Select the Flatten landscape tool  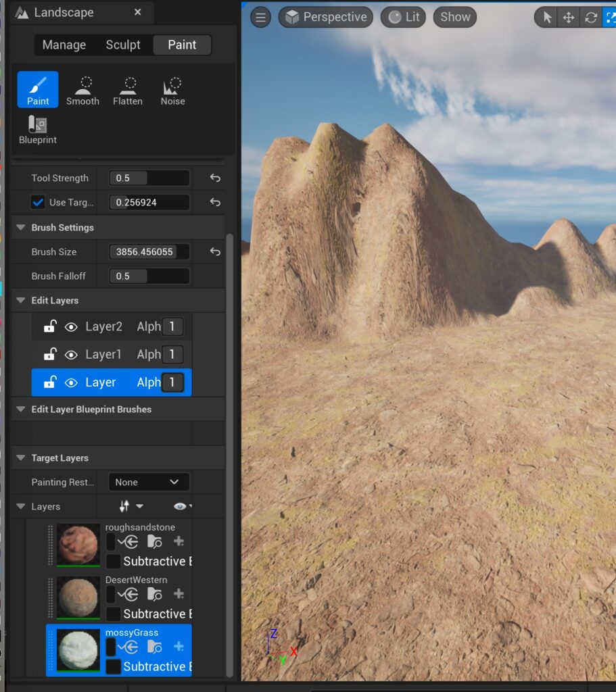coord(128,91)
